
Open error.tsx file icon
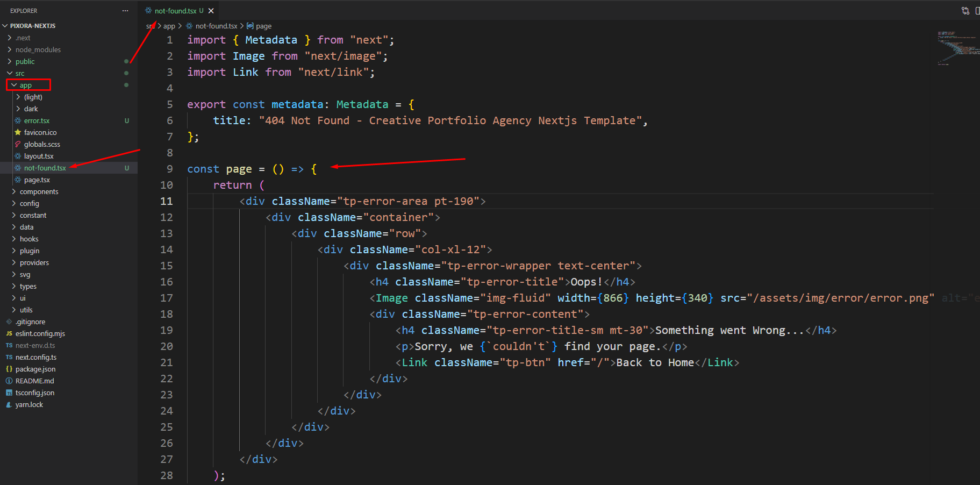click(18, 120)
